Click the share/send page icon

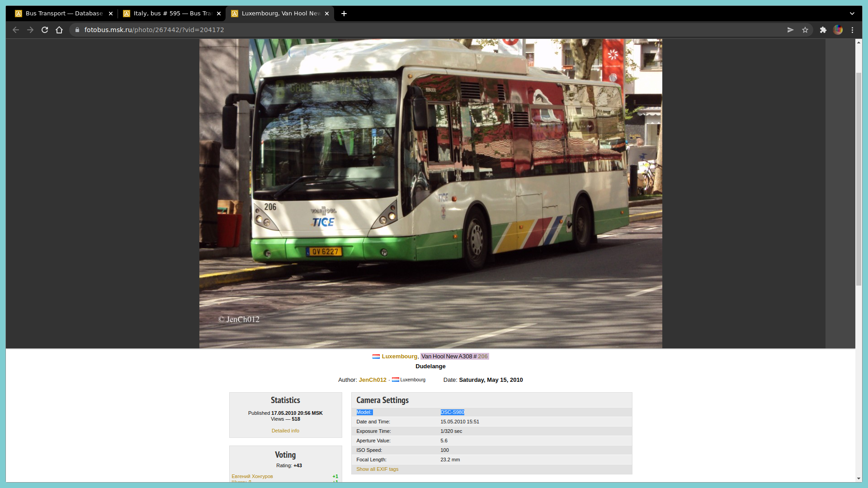790,30
